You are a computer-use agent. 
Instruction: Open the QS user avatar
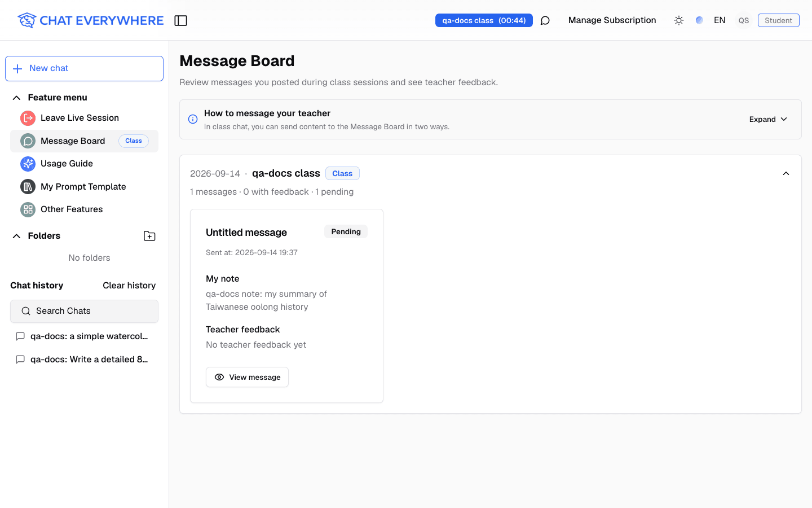pos(744,20)
